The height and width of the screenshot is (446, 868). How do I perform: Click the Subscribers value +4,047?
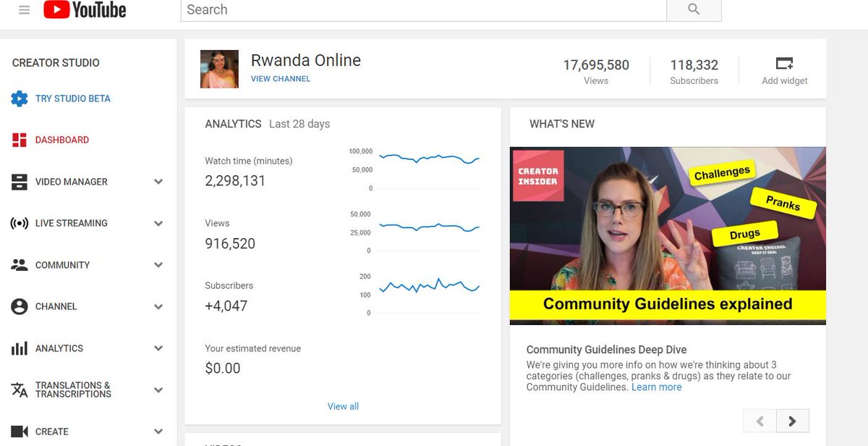click(x=226, y=306)
